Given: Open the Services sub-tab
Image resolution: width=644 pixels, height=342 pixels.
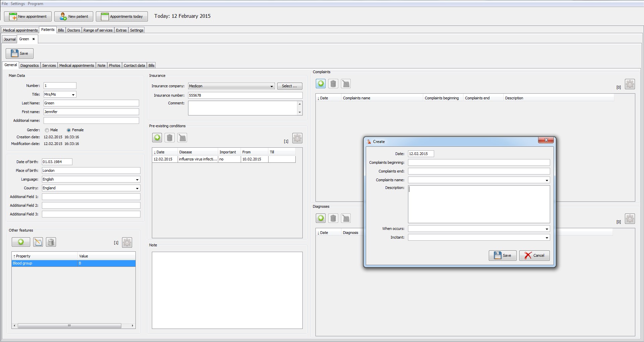Looking at the screenshot, I should tap(49, 65).
